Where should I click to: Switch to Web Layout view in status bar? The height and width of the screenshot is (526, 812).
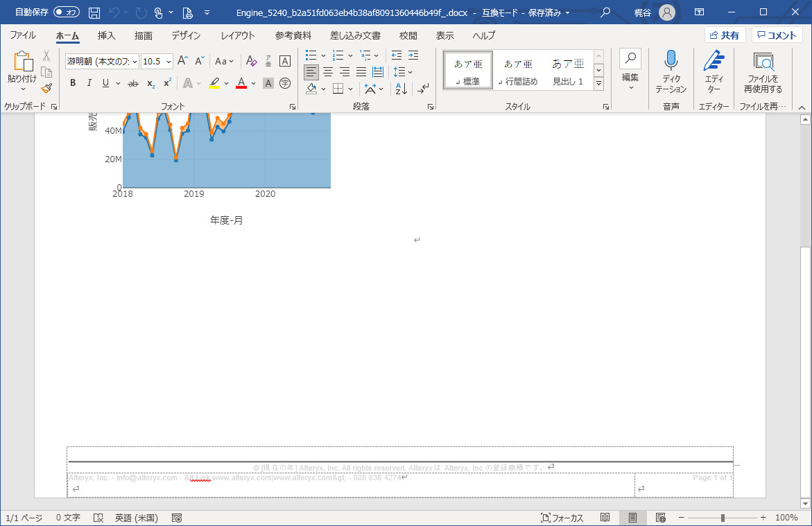click(660, 518)
